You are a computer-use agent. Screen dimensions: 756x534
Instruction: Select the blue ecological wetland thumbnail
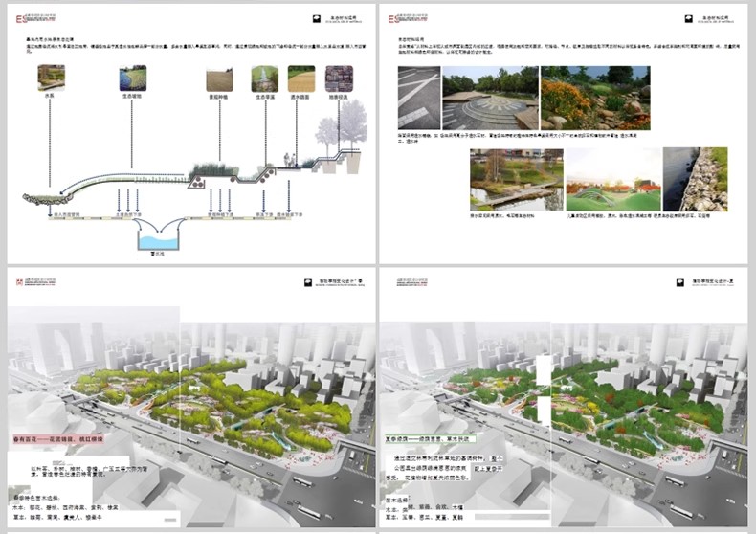pos(133,78)
